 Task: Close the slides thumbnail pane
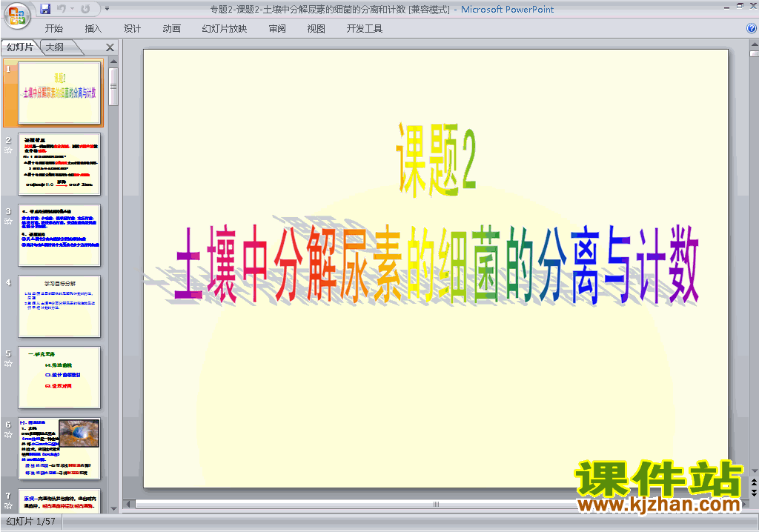tap(110, 47)
